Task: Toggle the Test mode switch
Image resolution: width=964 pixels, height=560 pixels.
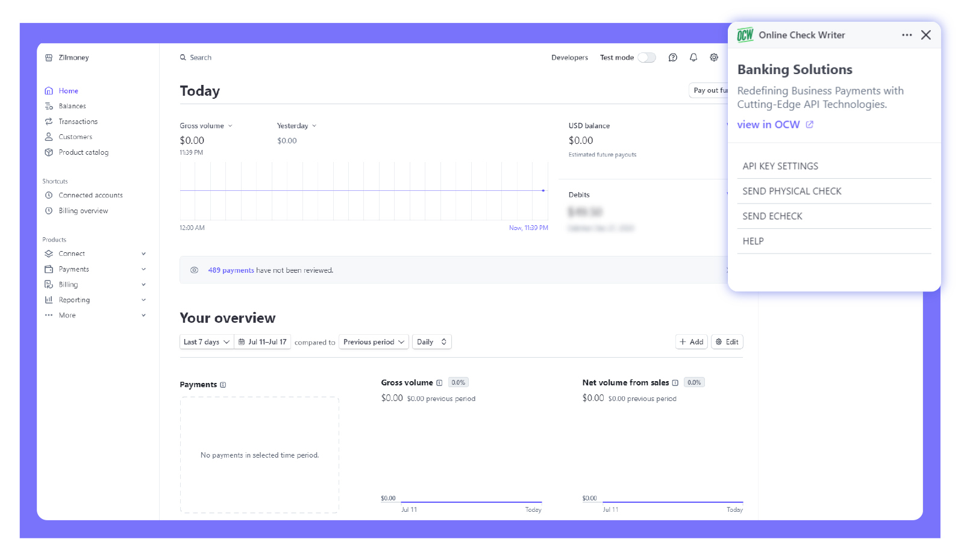Action: 647,58
